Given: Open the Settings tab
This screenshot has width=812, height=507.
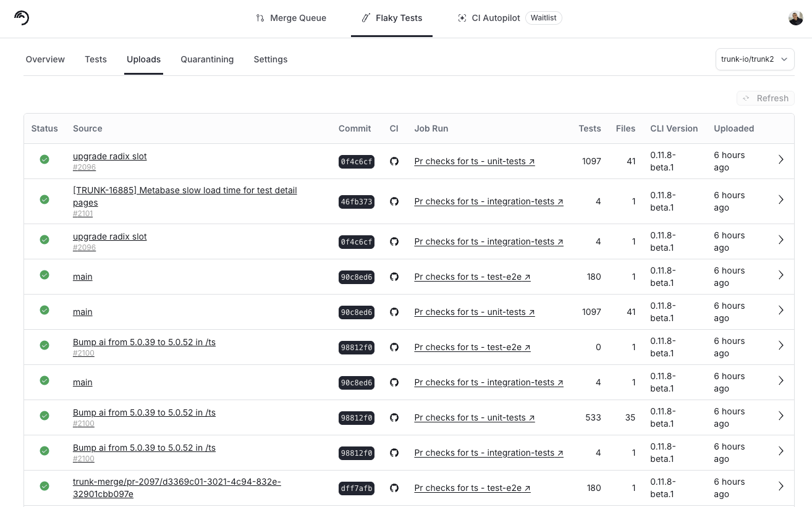Looking at the screenshot, I should 271,59.
